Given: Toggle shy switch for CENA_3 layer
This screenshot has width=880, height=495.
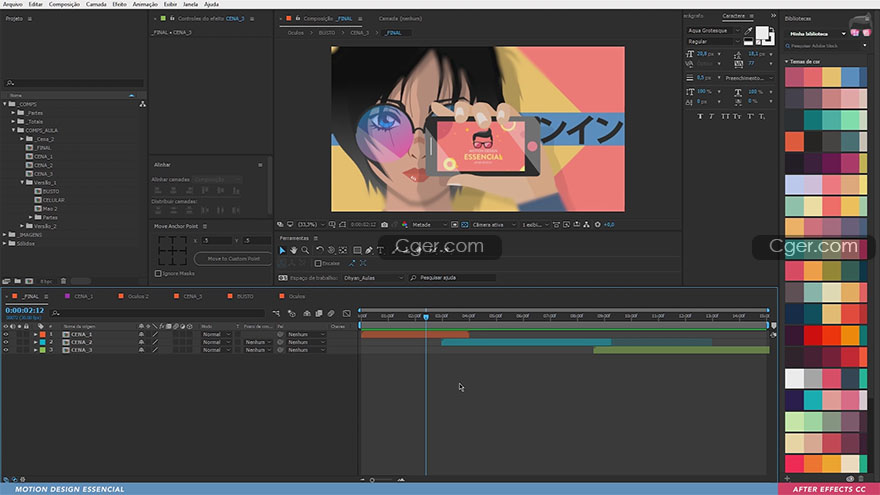Looking at the screenshot, I should click(x=141, y=350).
